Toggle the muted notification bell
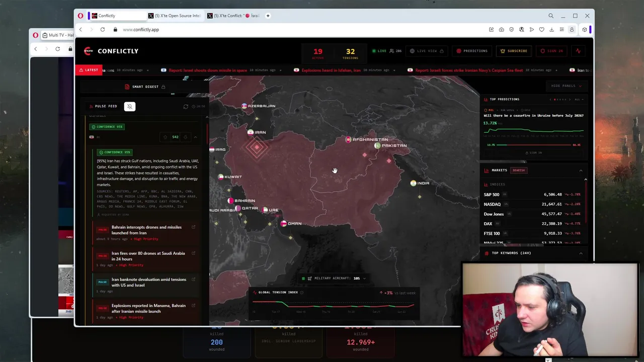644x362 pixels. 129,106
